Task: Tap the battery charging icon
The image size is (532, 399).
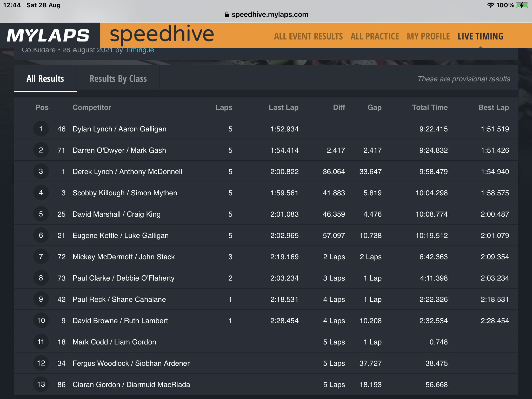Action: pyautogui.click(x=522, y=5)
